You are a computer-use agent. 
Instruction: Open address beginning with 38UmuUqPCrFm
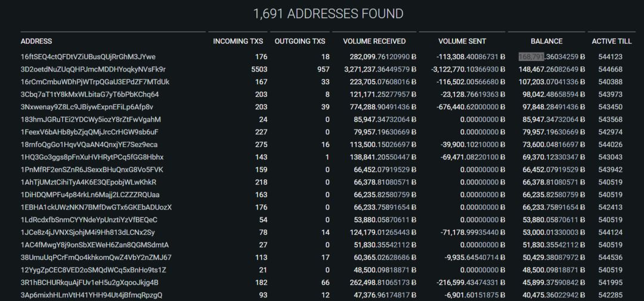click(96, 257)
